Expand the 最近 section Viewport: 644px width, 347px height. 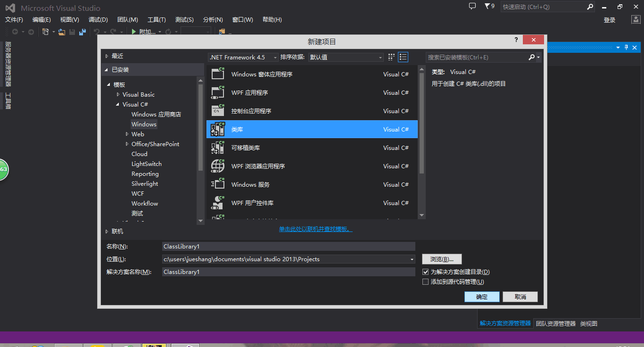point(107,56)
